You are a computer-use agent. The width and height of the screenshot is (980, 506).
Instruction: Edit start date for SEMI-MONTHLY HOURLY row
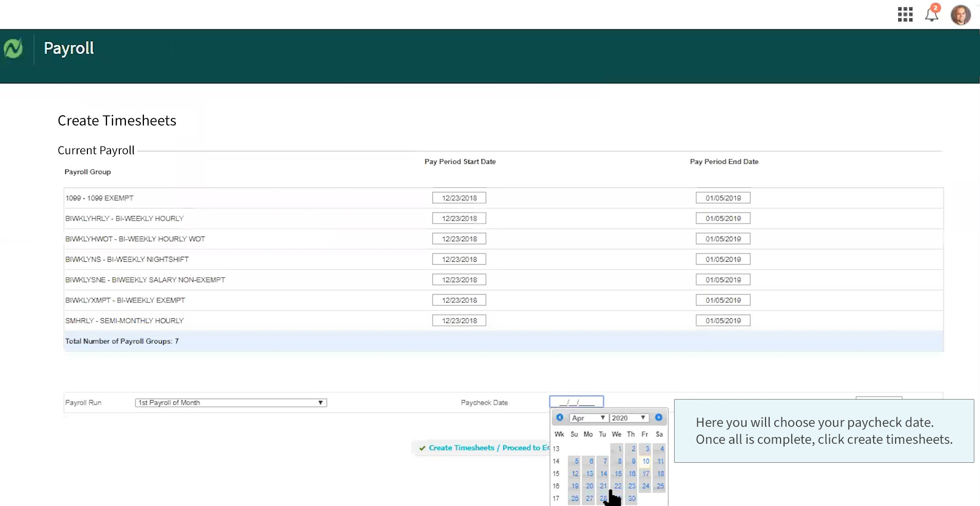(459, 321)
